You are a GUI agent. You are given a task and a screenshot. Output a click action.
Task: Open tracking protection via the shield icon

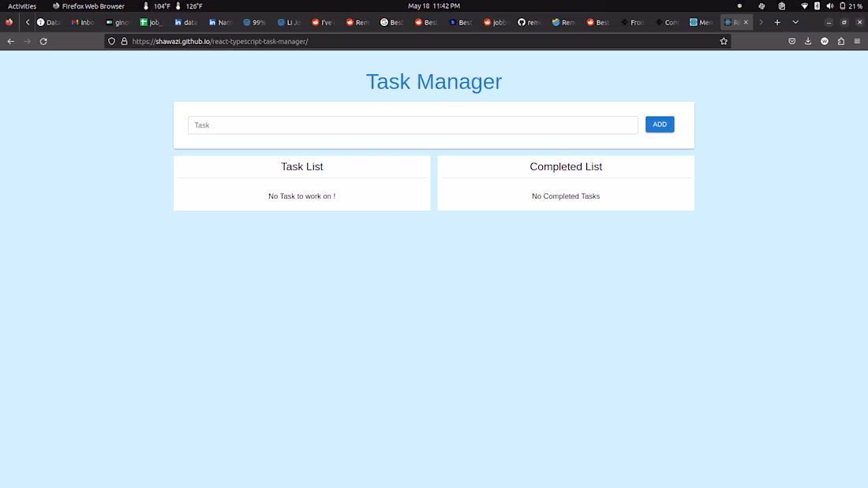click(110, 41)
